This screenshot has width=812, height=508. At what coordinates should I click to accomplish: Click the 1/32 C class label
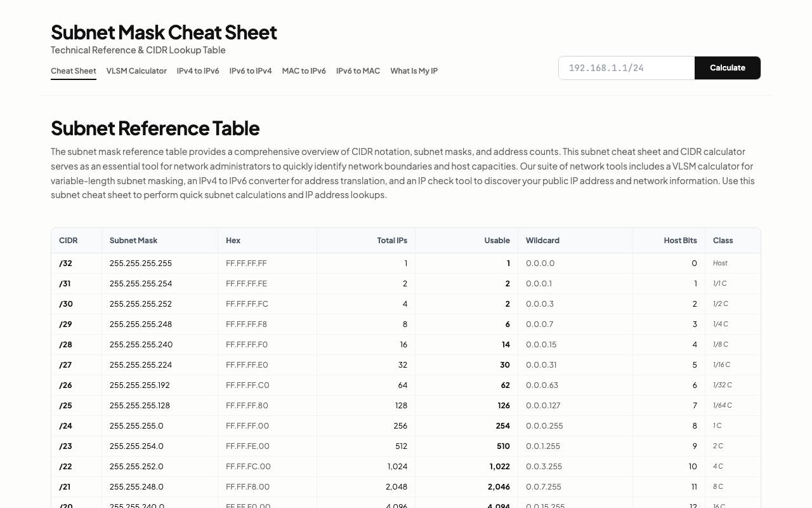(723, 385)
